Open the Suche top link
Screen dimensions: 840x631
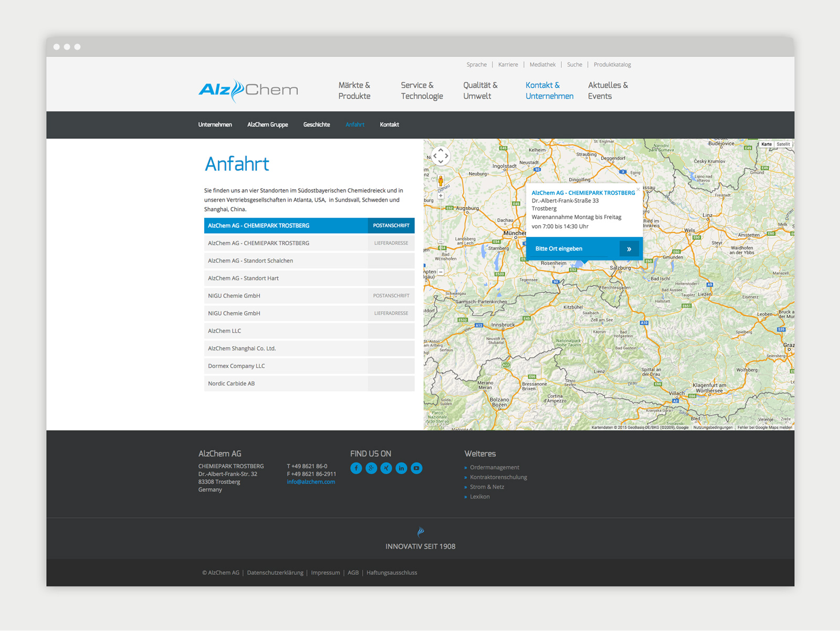pos(574,65)
